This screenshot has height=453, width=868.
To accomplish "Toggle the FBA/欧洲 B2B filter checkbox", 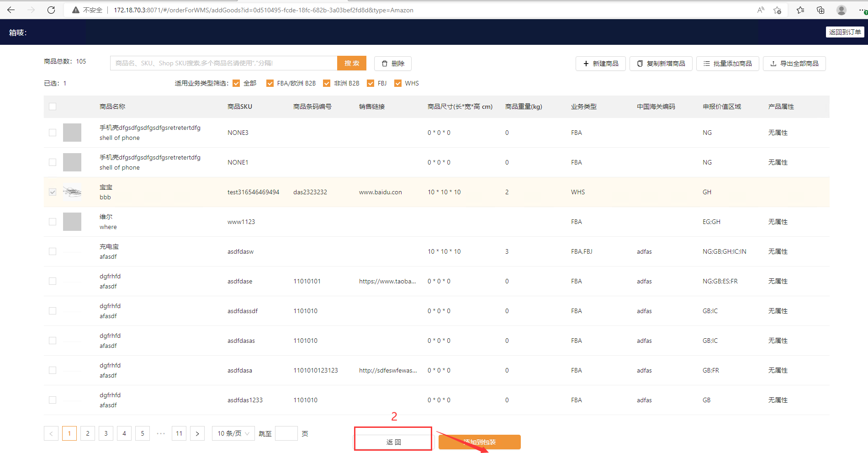I will [270, 83].
